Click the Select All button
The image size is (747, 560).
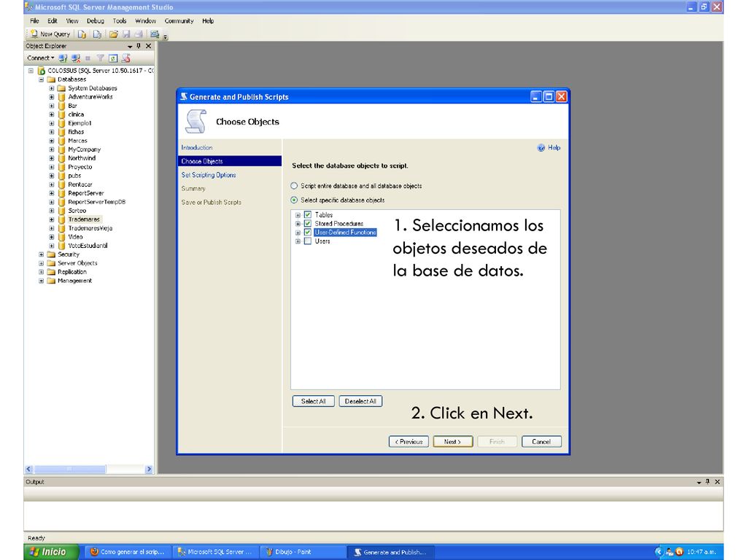pos(314,402)
